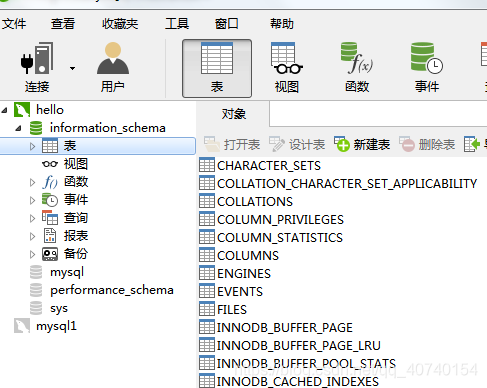The width and height of the screenshot is (487, 388).
Task: Collapse the information_schema database node
Action: 19,128
